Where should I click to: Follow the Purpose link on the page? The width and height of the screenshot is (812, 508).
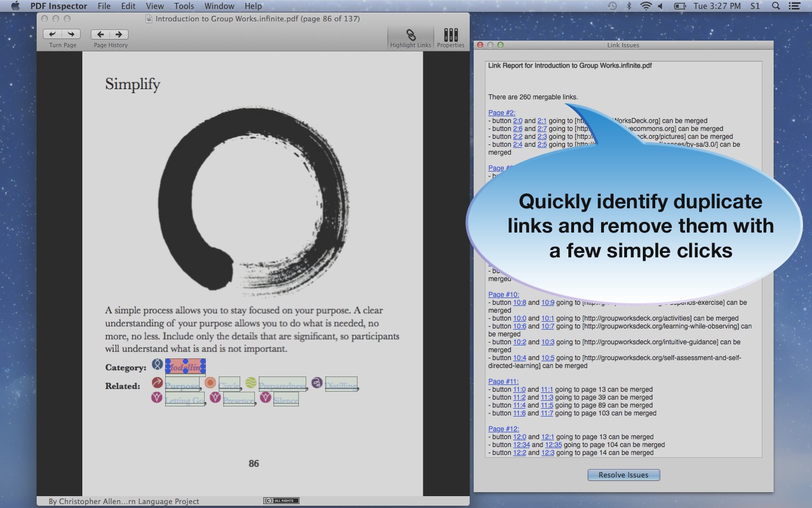[183, 386]
